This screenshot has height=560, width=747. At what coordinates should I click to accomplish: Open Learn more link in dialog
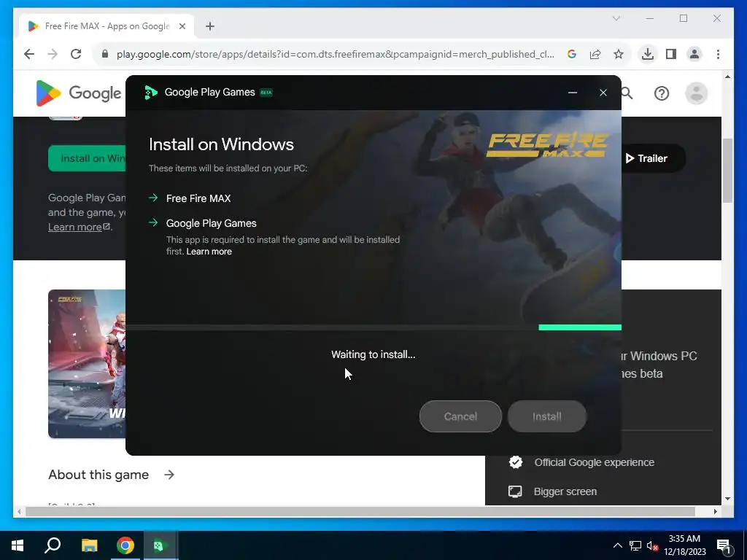209,252
